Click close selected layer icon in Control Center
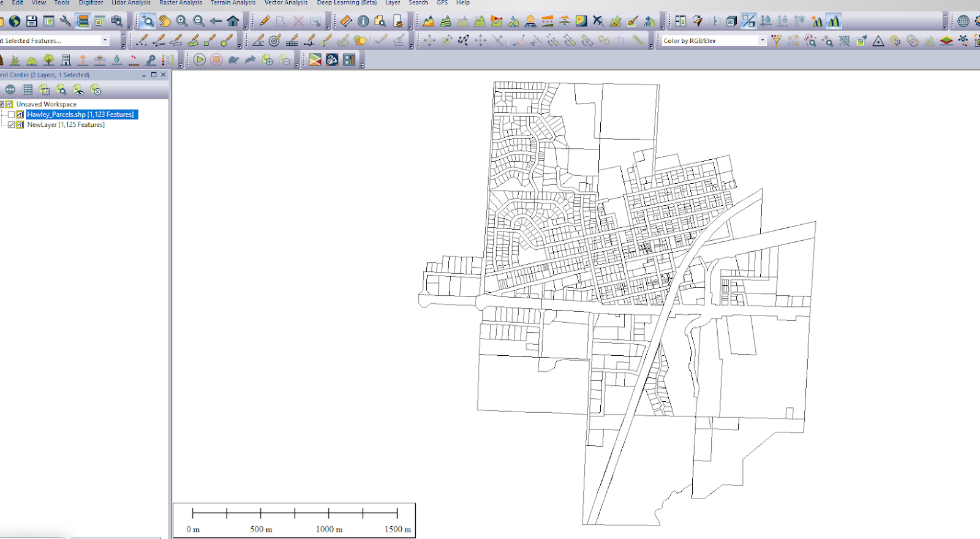Image resolution: width=980 pixels, height=539 pixels. [96, 90]
